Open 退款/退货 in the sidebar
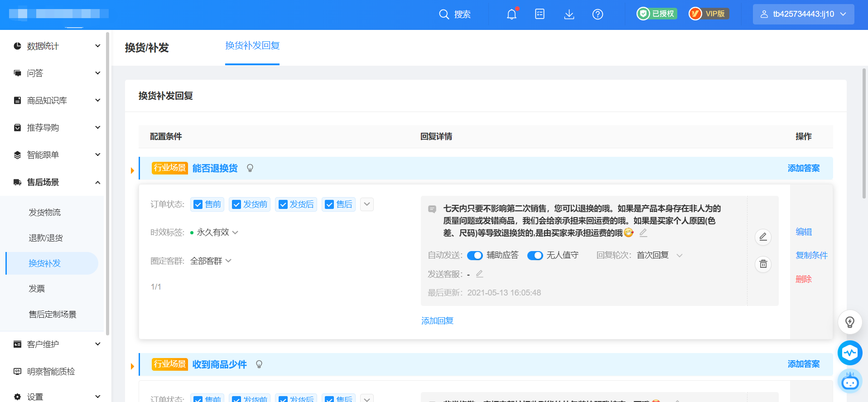The image size is (868, 402). point(45,237)
